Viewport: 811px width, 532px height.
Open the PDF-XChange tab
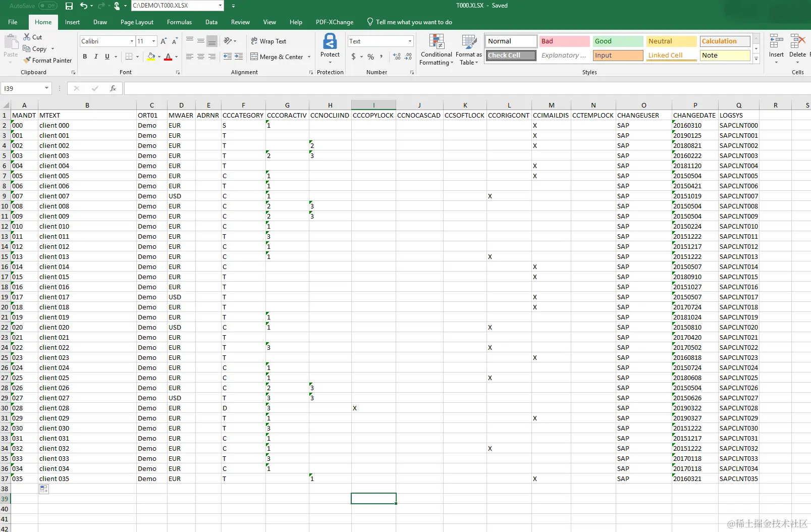(x=334, y=22)
